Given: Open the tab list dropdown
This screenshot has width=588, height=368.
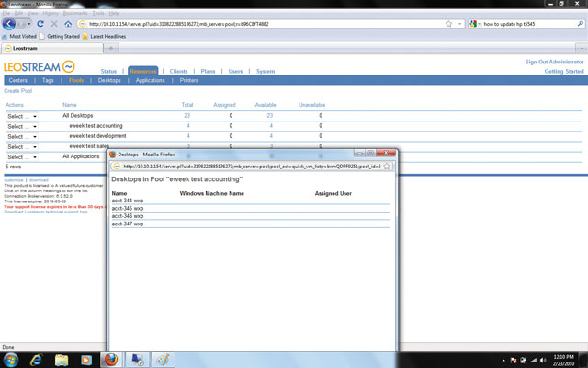Looking at the screenshot, I should point(582,48).
